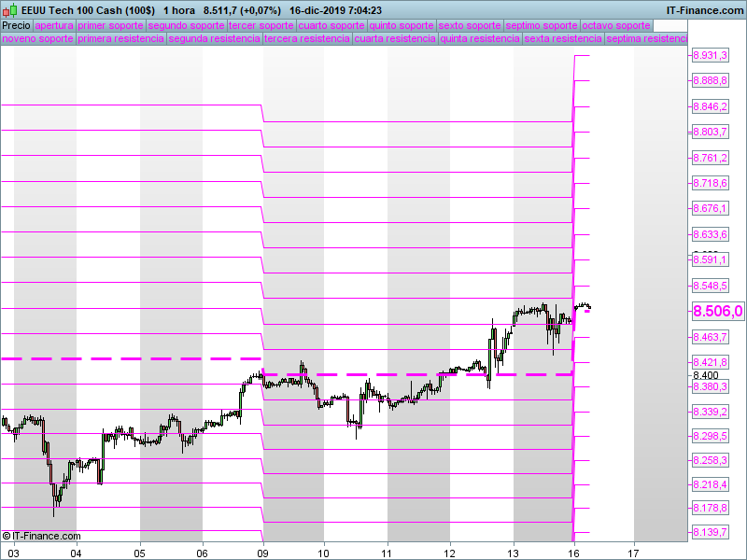
Task: Select the cuarto soporte label
Action: coord(331,26)
